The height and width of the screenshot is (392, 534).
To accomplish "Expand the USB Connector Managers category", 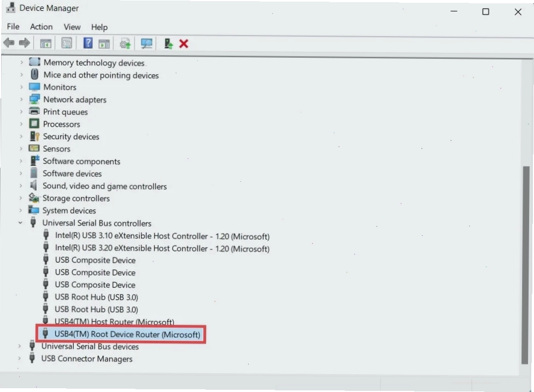I will point(20,358).
